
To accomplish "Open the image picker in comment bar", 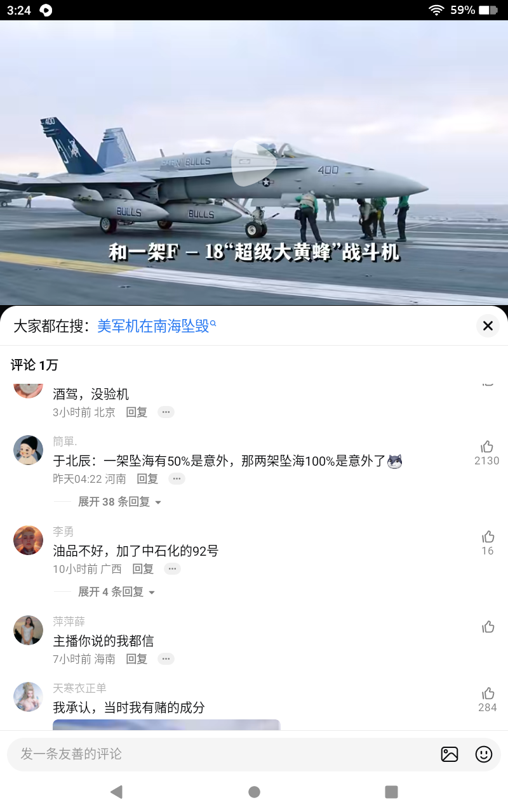I will [450, 754].
